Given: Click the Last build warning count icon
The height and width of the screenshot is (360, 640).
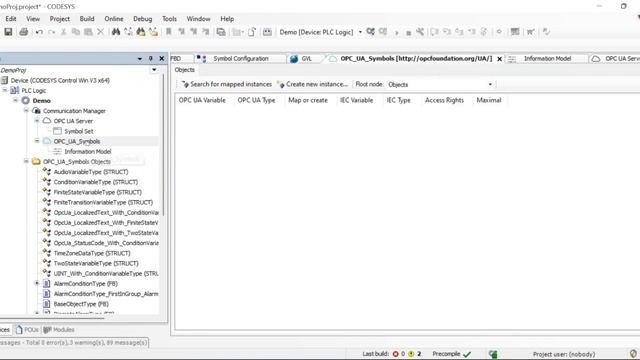Looking at the screenshot, I should (411, 354).
